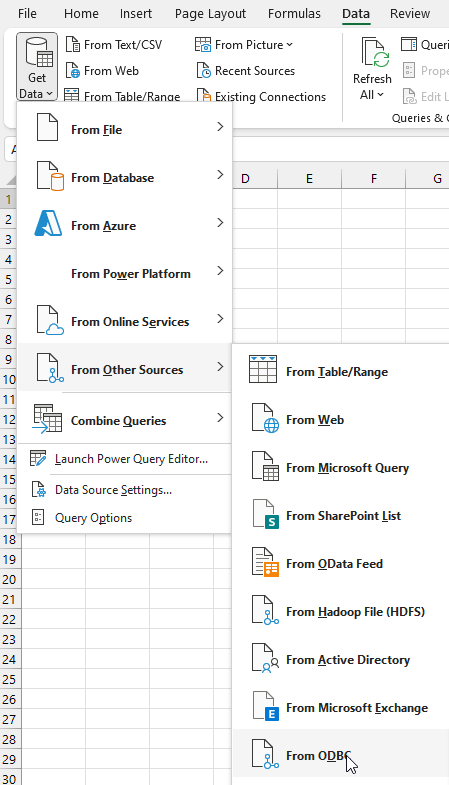
Task: Select column F header
Action: click(x=373, y=179)
